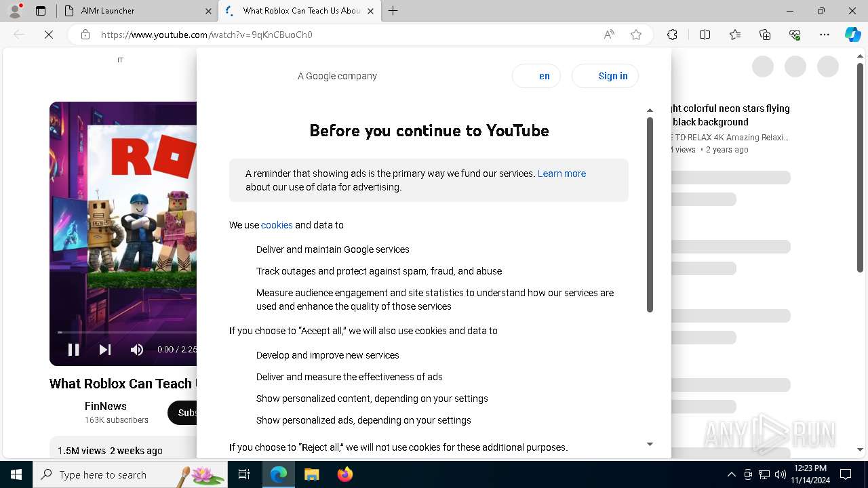The image size is (868, 488).
Task: Open network status tray icon
Action: (x=764, y=474)
